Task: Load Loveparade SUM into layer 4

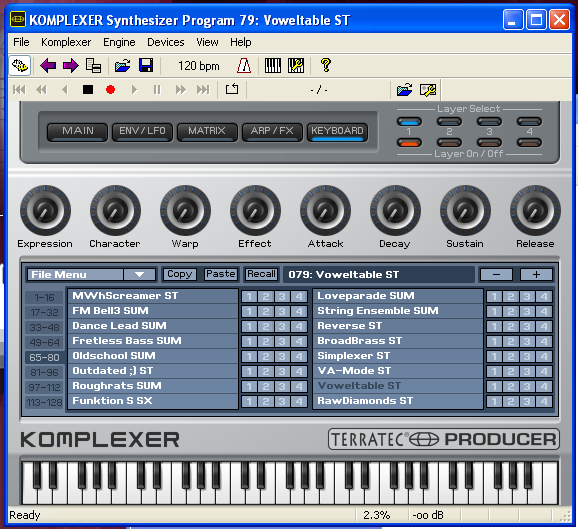Action: click(x=544, y=297)
